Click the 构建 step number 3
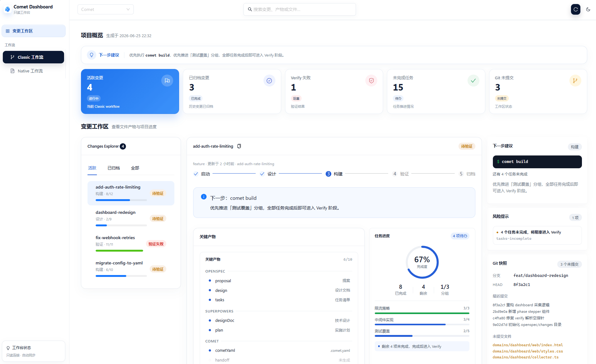 point(328,174)
